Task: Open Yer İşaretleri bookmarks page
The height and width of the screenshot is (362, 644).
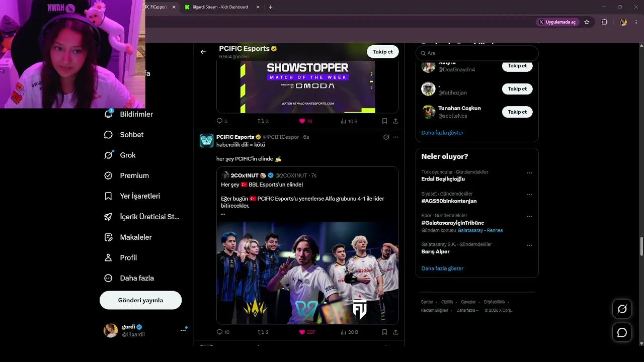Action: pos(132,196)
